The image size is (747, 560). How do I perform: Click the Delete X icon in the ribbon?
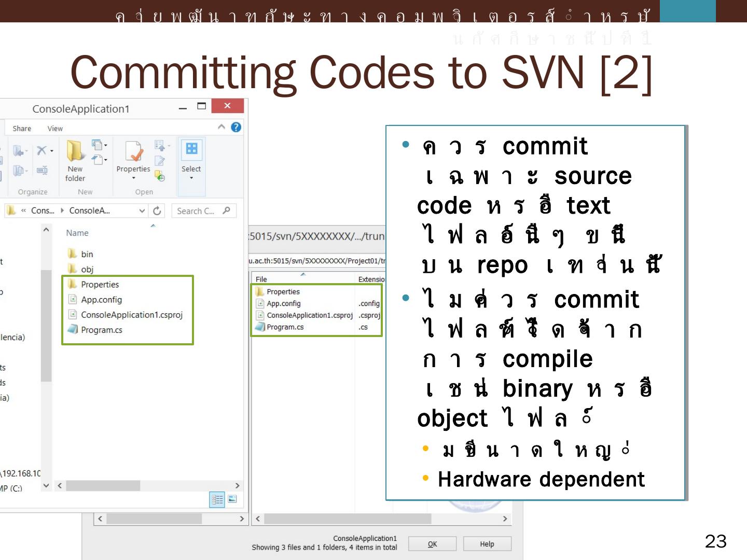point(41,150)
